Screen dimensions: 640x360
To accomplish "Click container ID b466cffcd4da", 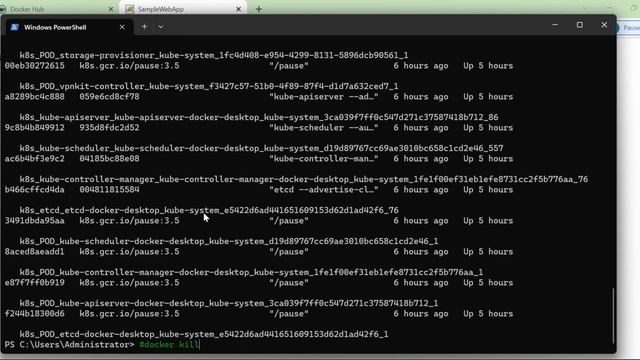I will [x=34, y=190].
